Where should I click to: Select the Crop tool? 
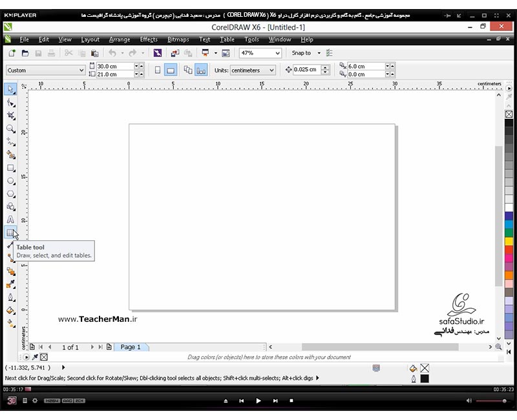click(10, 116)
